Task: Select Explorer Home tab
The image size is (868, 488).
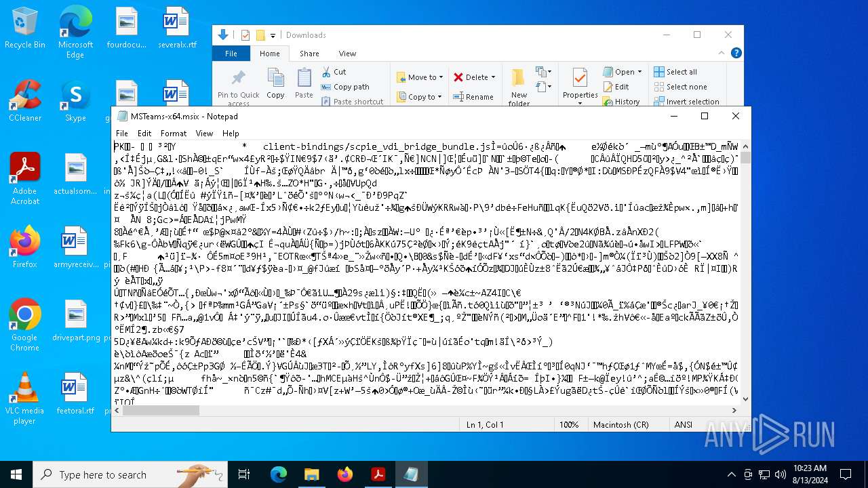Action: click(x=269, y=54)
